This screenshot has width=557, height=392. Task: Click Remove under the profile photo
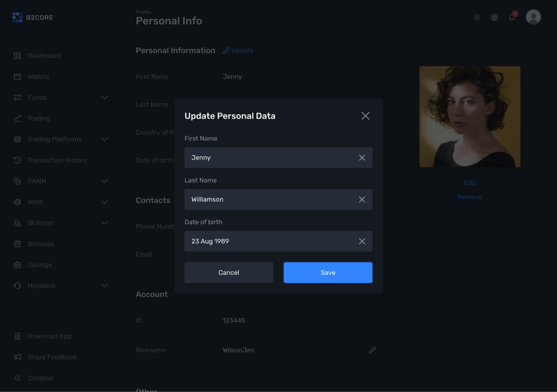click(x=469, y=197)
